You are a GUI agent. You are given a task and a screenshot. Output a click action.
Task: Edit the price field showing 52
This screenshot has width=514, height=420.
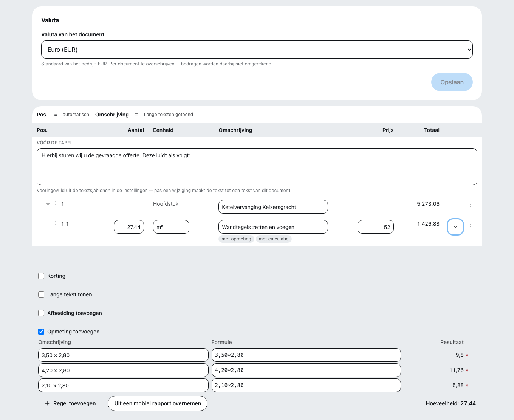[x=376, y=227]
